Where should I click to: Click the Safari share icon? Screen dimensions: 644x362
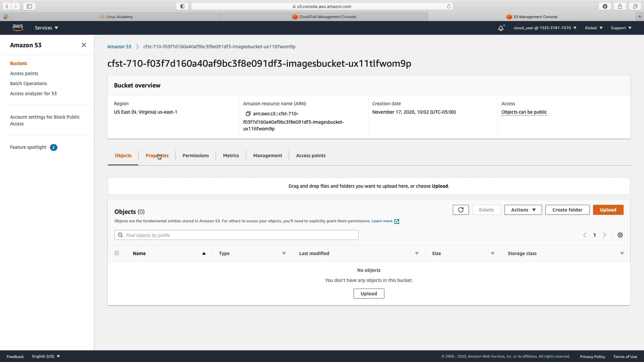(620, 6)
